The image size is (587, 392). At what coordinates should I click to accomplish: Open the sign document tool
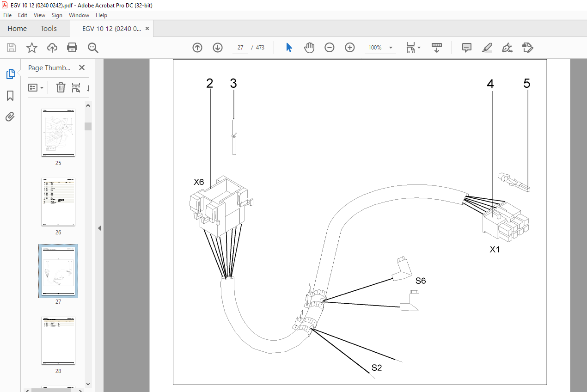[x=507, y=48]
